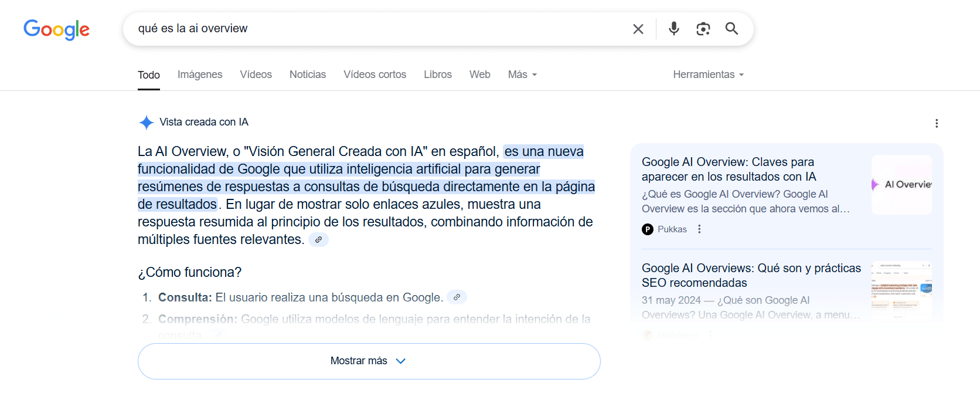Viewport: 980px width, 393px height.
Task: Click the snippet '¿Qué es Google AI Overview?'
Action: point(711,194)
